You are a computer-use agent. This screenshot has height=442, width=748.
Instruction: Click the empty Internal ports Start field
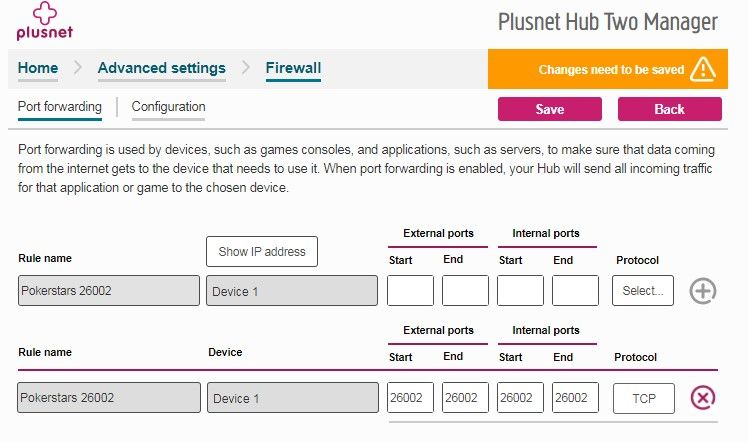click(x=520, y=291)
